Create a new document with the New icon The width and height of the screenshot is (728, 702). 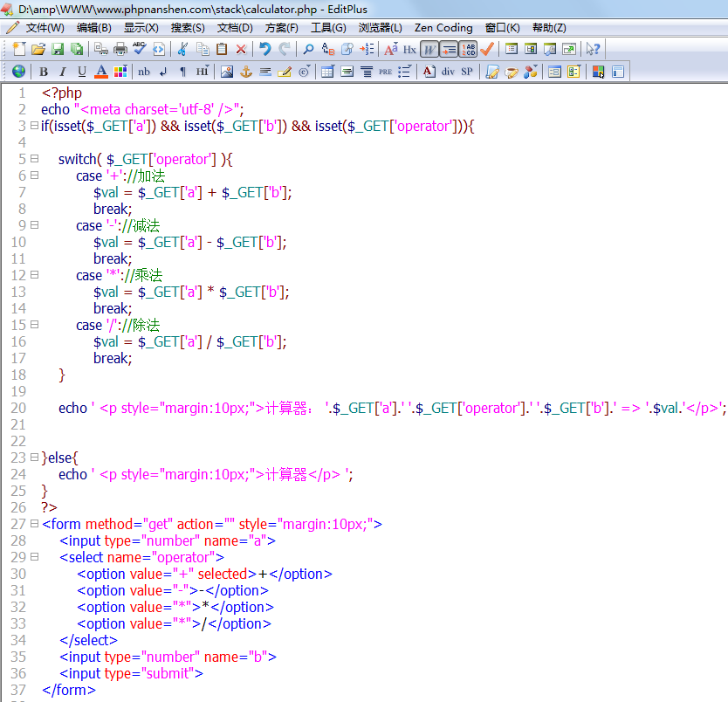[19, 49]
